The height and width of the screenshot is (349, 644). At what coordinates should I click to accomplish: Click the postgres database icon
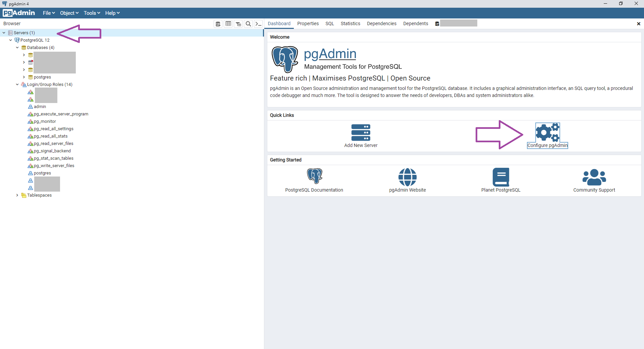31,77
